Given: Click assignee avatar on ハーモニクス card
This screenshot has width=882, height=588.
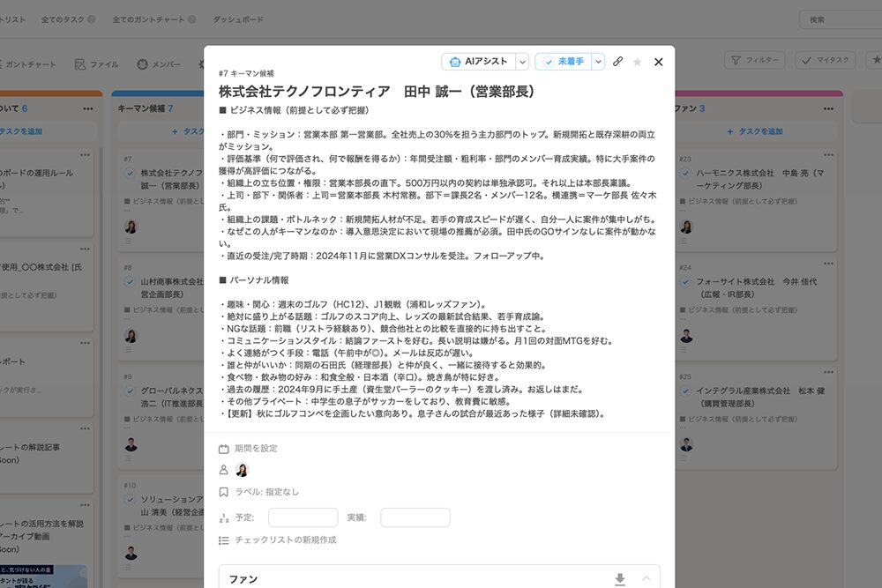Looking at the screenshot, I should coord(686,227).
